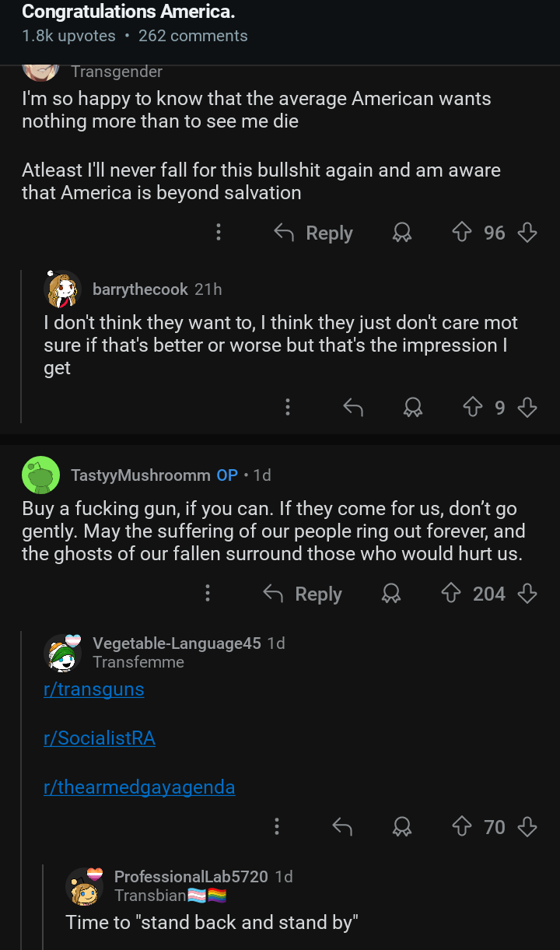Award the Vegetable-Language45 comment

click(402, 826)
